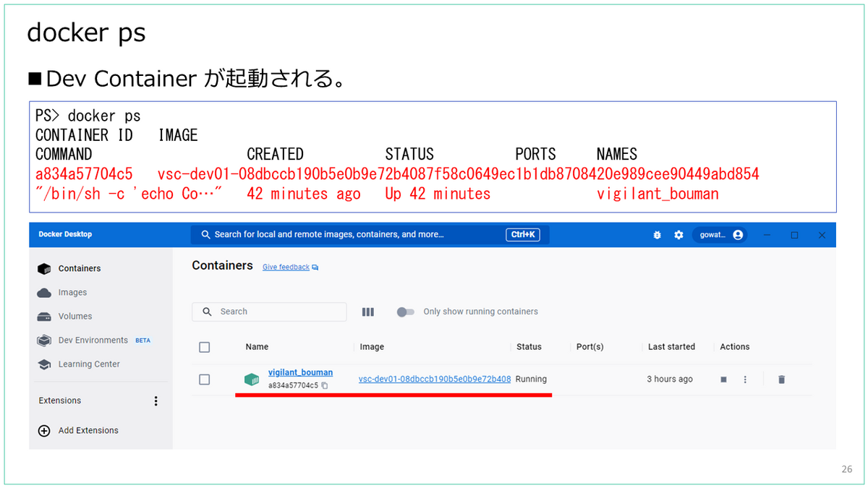Click the vigilant_bouman container cube icon
The width and height of the screenshot is (868, 488).
tap(251, 379)
